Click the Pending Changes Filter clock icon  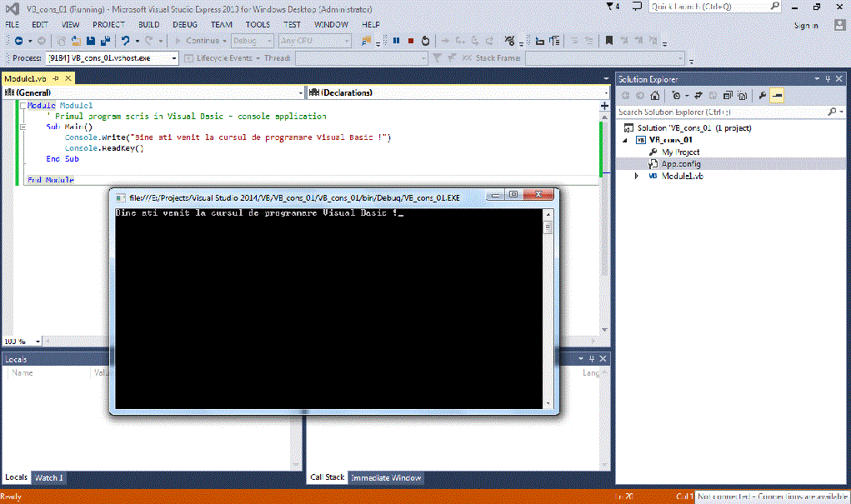tap(676, 96)
